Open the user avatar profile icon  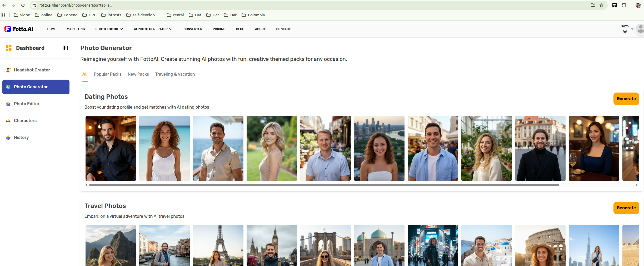[x=640, y=29]
